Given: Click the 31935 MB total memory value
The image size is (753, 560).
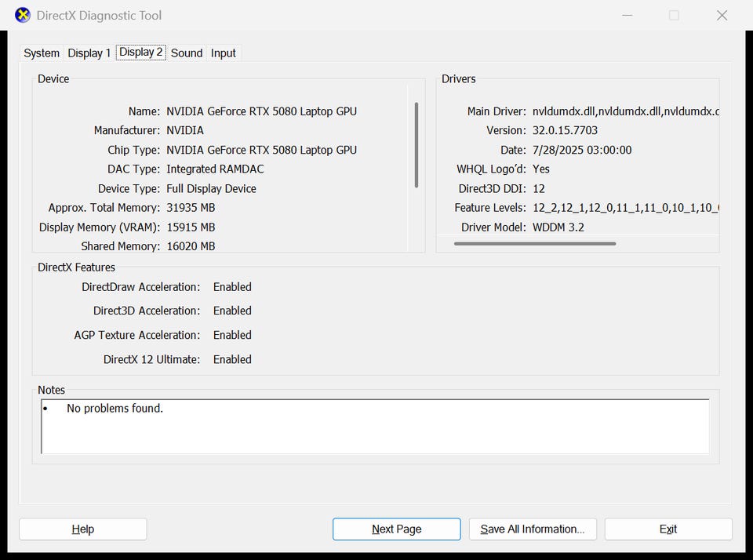Looking at the screenshot, I should click(x=191, y=208).
